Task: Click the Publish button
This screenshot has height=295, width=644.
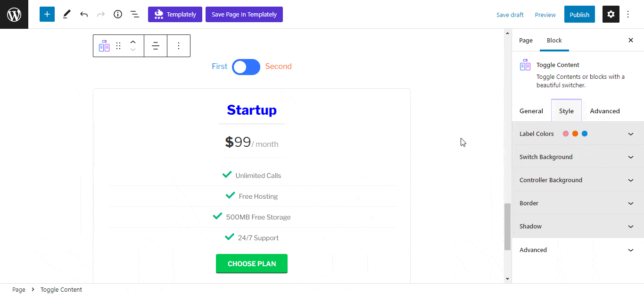Action: pos(579,15)
